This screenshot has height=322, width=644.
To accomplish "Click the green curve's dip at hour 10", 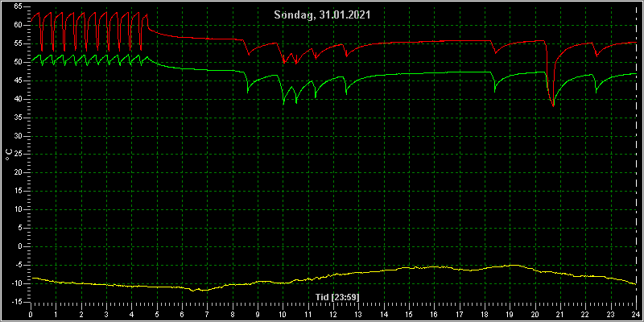I will coord(283,104).
